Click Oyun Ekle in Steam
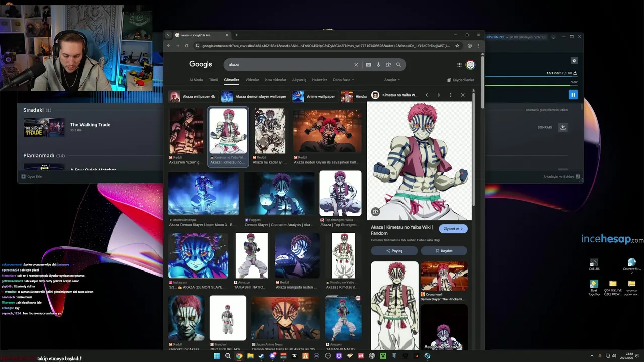This screenshot has height=362, width=644. click(x=31, y=177)
